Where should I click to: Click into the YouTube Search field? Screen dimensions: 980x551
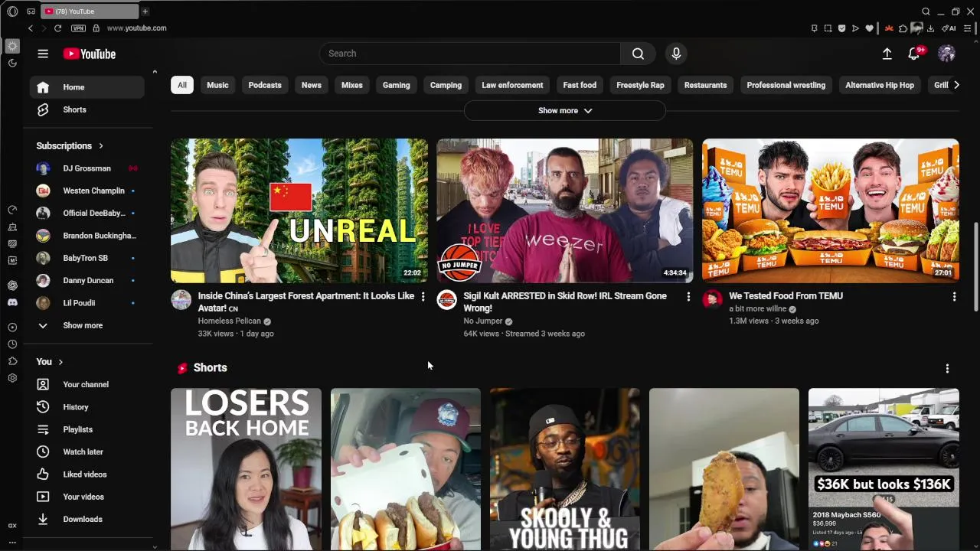tap(470, 54)
